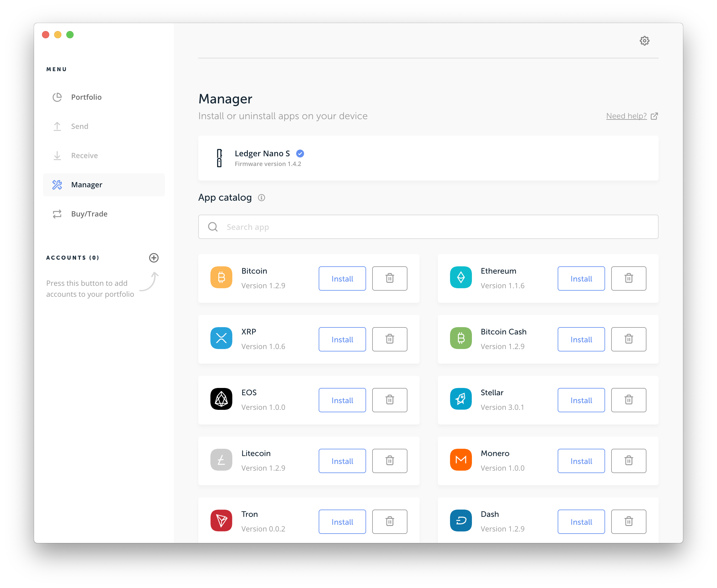Viewport: 717px width, 588px height.
Task: Install the Stellar app
Action: pyautogui.click(x=581, y=400)
